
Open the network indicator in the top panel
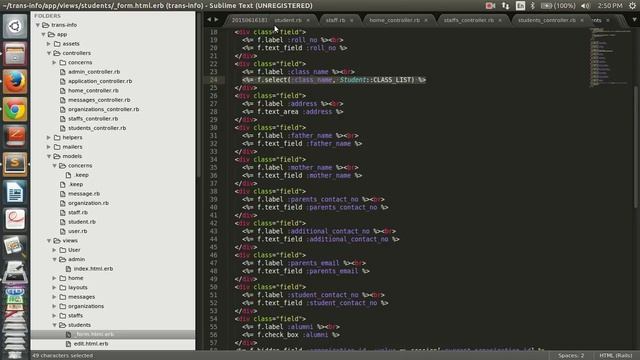[506, 6]
